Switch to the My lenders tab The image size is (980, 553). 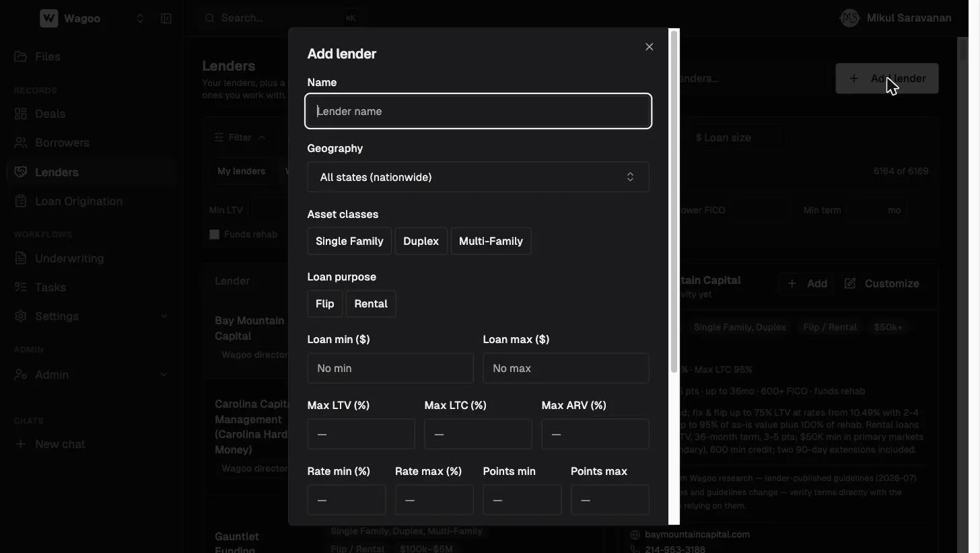tap(241, 171)
